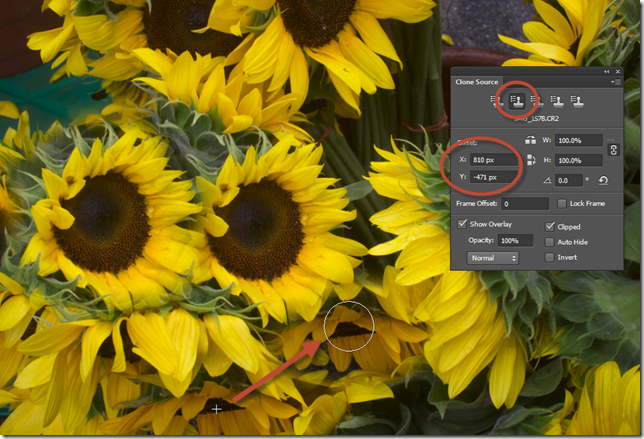
Task: Enable the Invert checkbox
Action: 550,257
